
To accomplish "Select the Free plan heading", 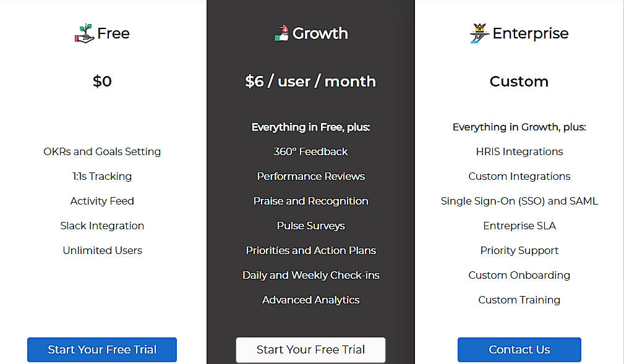I will pyautogui.click(x=113, y=33).
